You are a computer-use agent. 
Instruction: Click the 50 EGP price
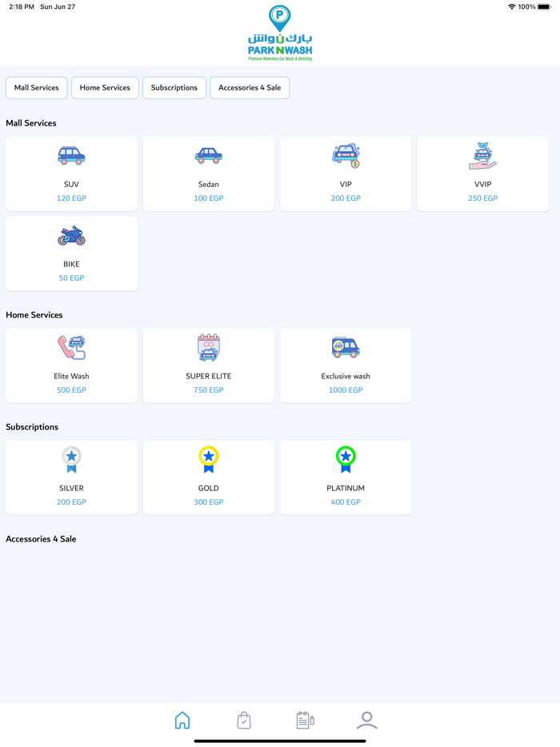[x=71, y=278]
